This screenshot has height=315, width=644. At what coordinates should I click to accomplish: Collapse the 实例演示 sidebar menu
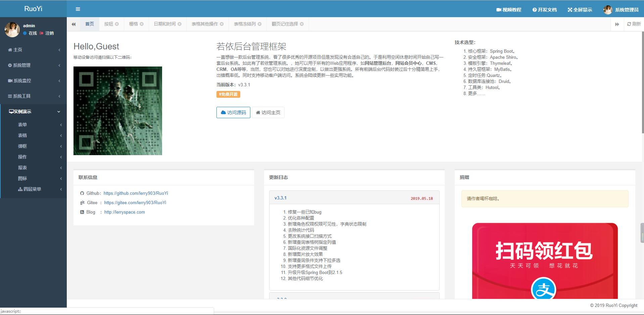point(33,111)
